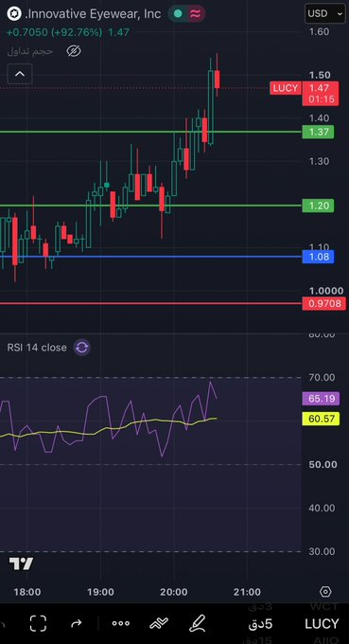The height and width of the screenshot is (644, 349).
Task: Tap the yellow RSI average 60.57
Action: point(322,419)
